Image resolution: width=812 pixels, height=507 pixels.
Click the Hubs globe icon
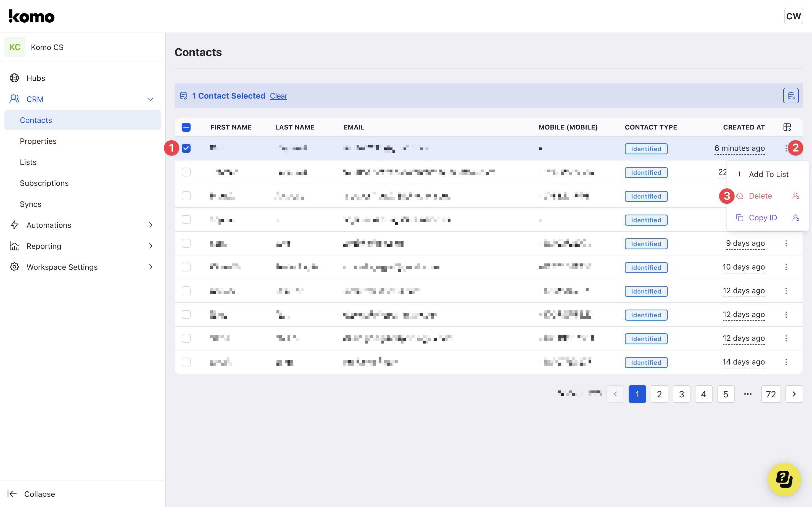pos(14,78)
